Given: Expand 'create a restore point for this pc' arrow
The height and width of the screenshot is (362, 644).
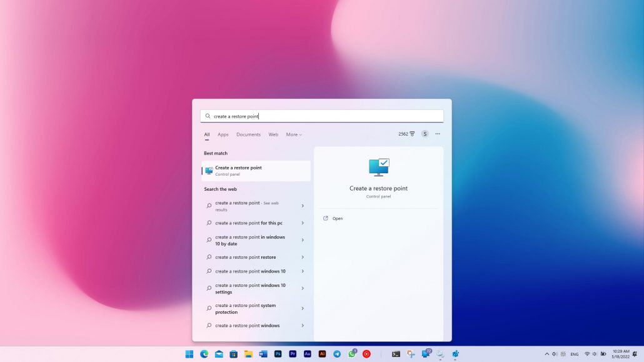Looking at the screenshot, I should 303,223.
